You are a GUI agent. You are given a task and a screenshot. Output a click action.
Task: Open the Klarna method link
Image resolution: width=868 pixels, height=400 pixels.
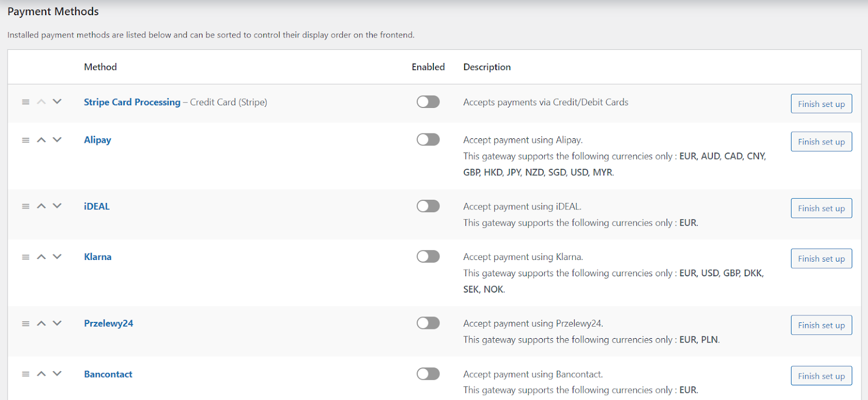click(x=98, y=257)
